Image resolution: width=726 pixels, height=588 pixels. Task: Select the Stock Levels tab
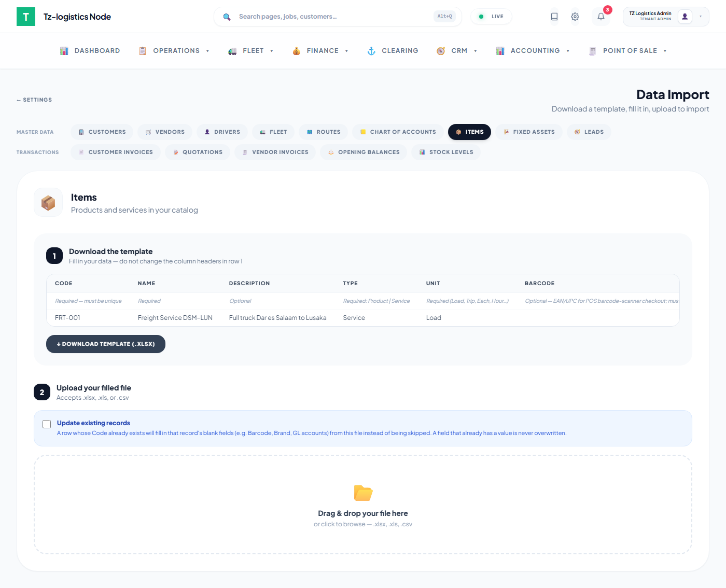[x=446, y=152]
